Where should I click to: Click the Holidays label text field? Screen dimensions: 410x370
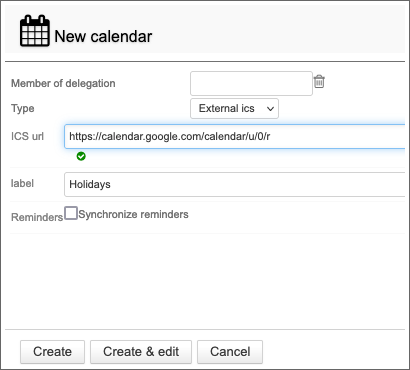[x=235, y=184]
